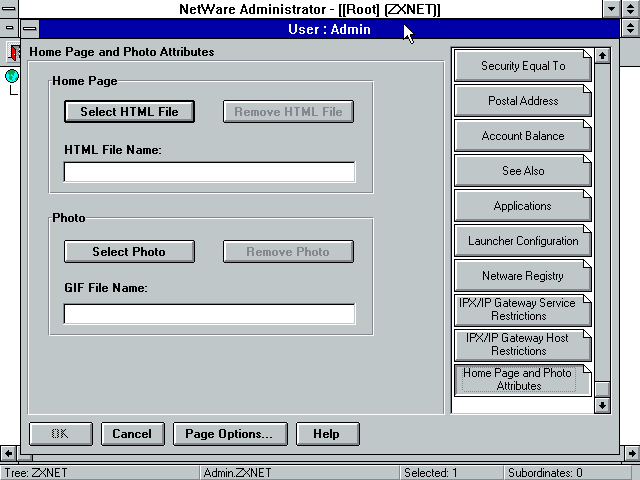Viewport: 640px width, 480px height.
Task: Click the main window horizontal scroll right arrow
Action: [x=632, y=453]
